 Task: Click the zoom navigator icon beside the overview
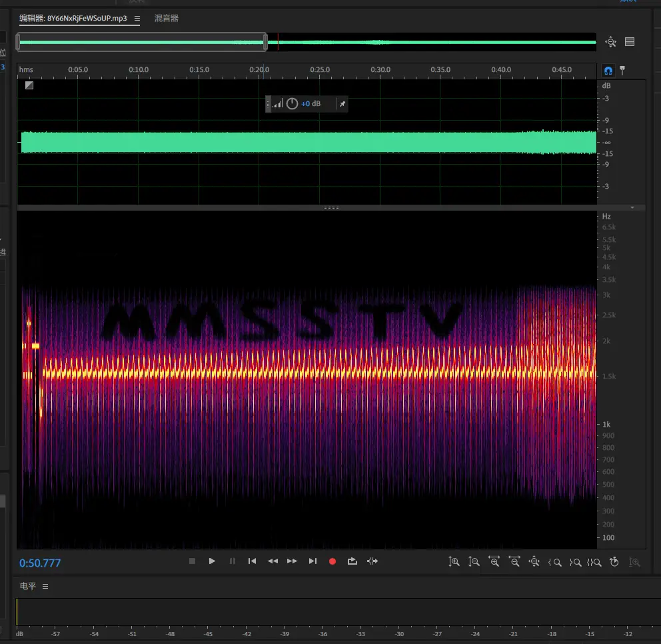coord(610,42)
